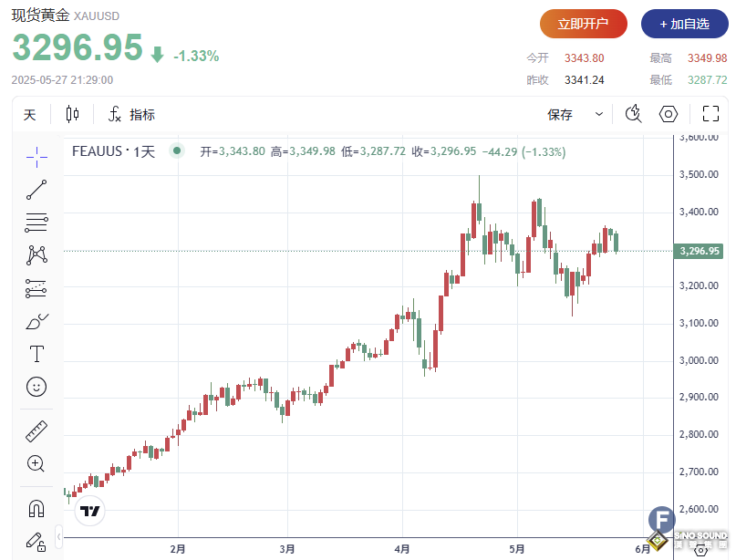This screenshot has width=736, height=560.
Task: Click the 立即开户 button
Action: [584, 24]
